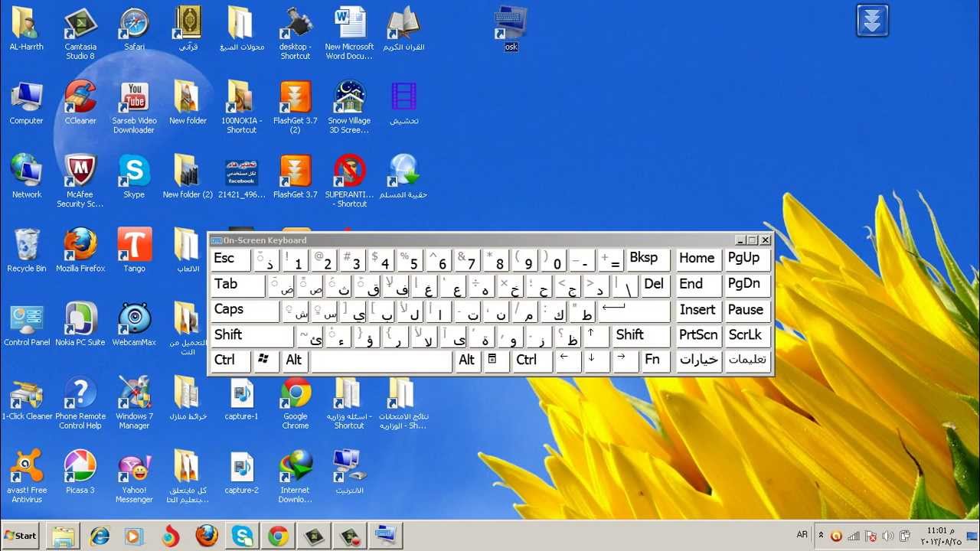Select the Windows 7 Manager icon
The image size is (980, 551).
coord(134,403)
